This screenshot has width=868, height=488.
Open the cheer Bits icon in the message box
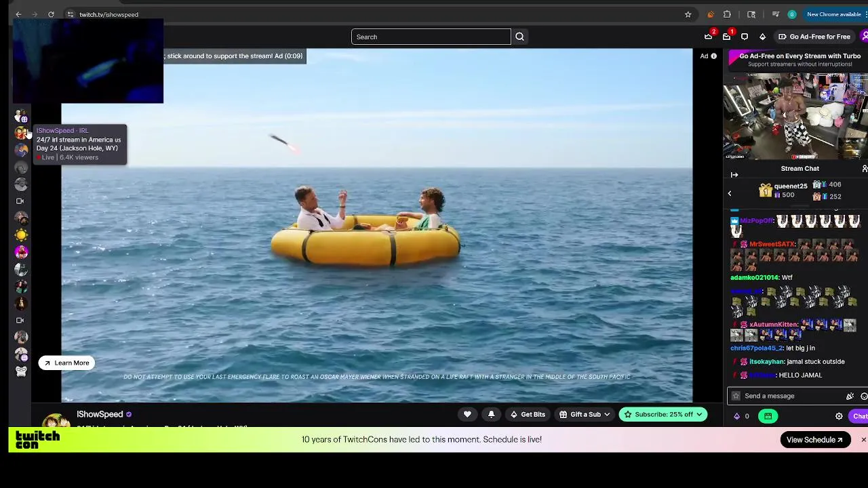pyautogui.click(x=850, y=396)
